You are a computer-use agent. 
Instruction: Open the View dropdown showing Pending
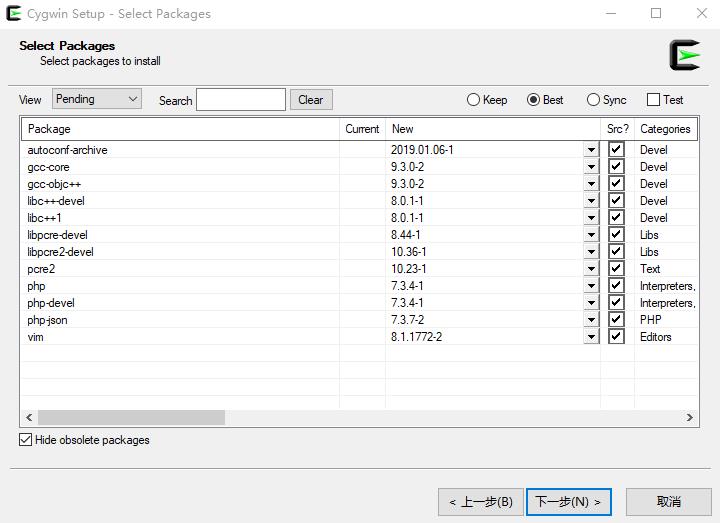[96, 99]
